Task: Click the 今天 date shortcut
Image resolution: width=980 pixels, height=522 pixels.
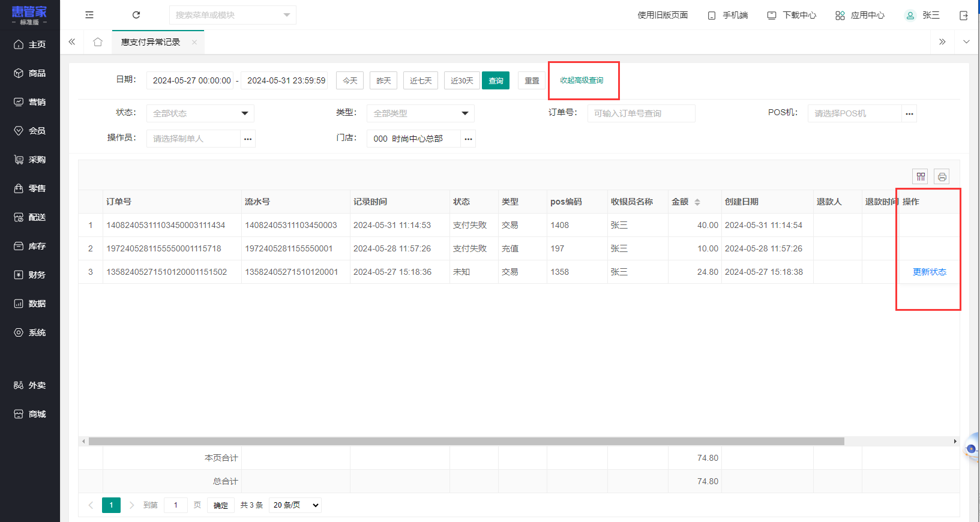Action: [x=350, y=80]
